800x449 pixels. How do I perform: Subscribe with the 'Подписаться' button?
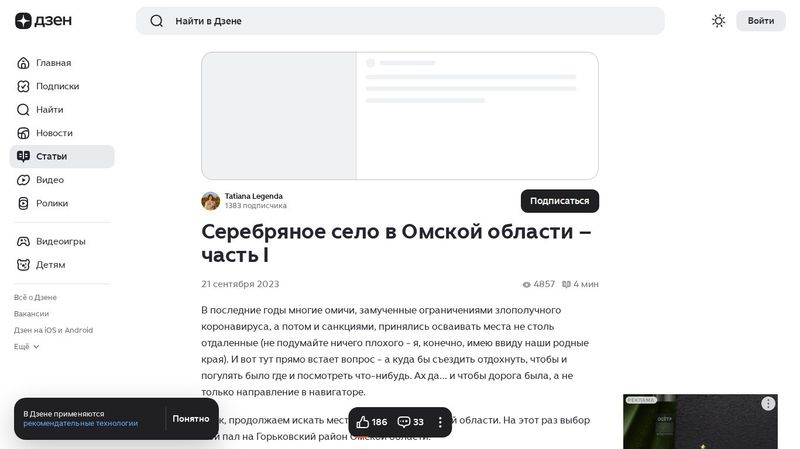click(x=559, y=201)
